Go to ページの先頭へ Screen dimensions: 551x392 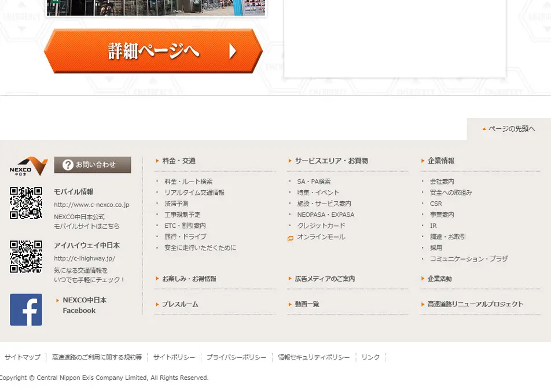tap(509, 129)
